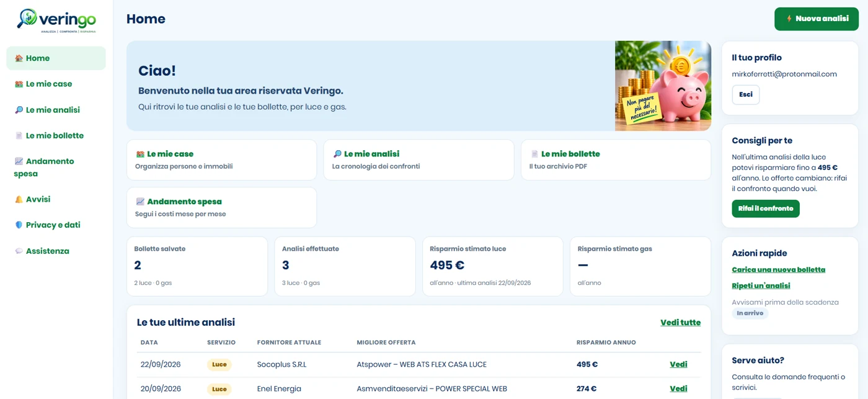
Task: Click the Bollette salvate stat card
Action: 197,266
